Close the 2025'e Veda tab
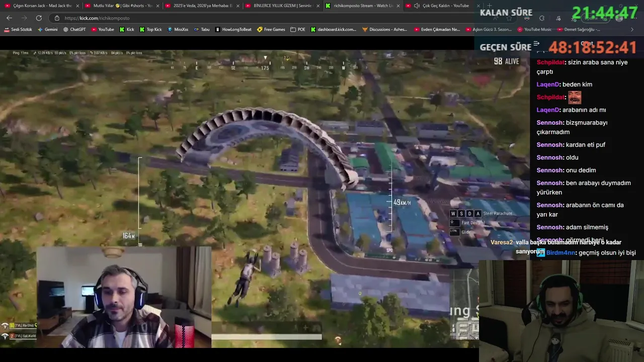 click(x=237, y=6)
